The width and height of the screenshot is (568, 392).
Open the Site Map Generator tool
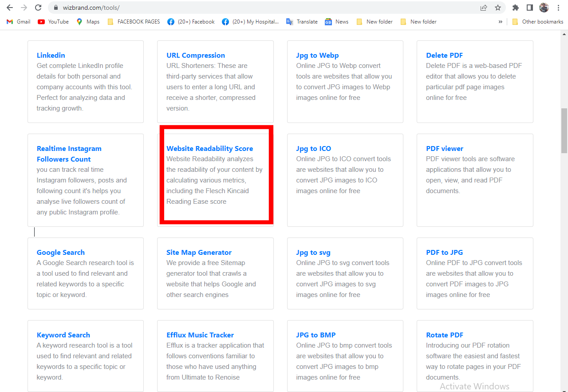pyautogui.click(x=199, y=252)
